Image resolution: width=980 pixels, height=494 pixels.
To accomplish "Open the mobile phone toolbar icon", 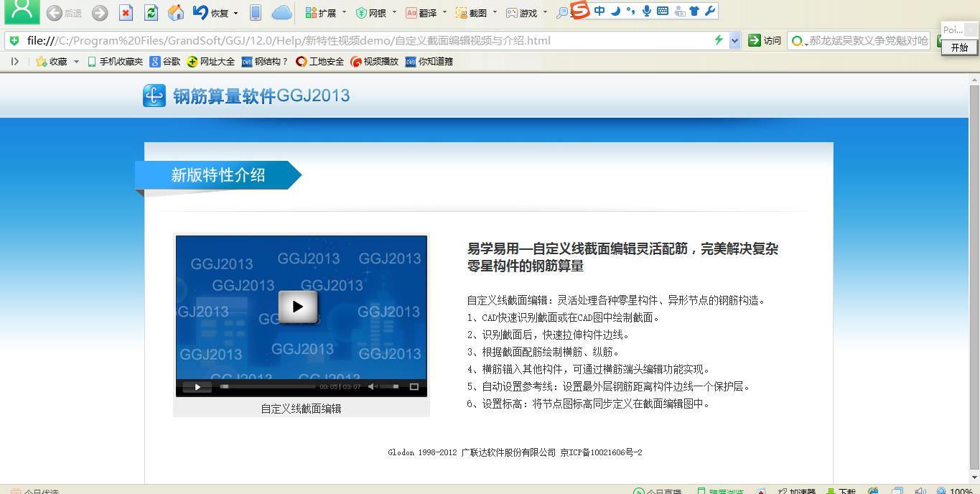I will 256,13.
